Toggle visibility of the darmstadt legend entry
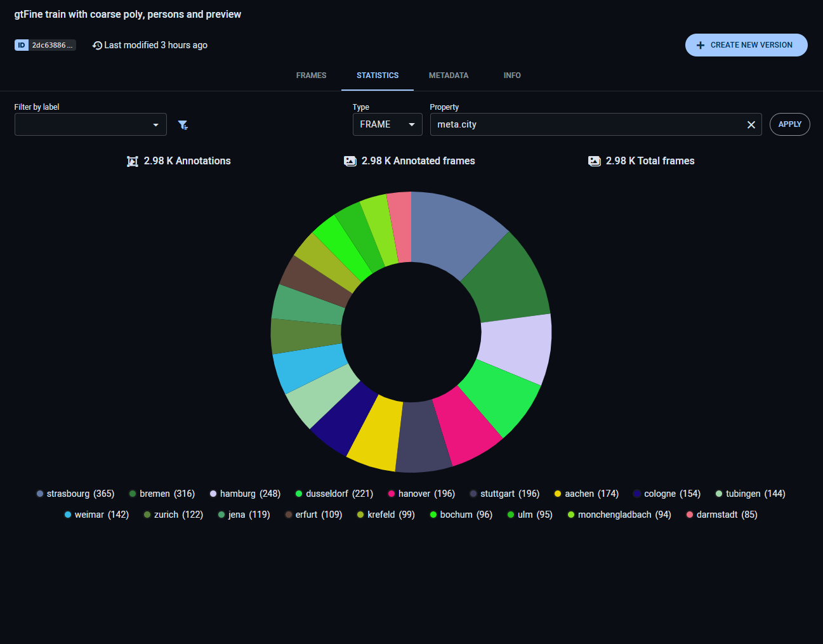The image size is (823, 644). pos(721,515)
